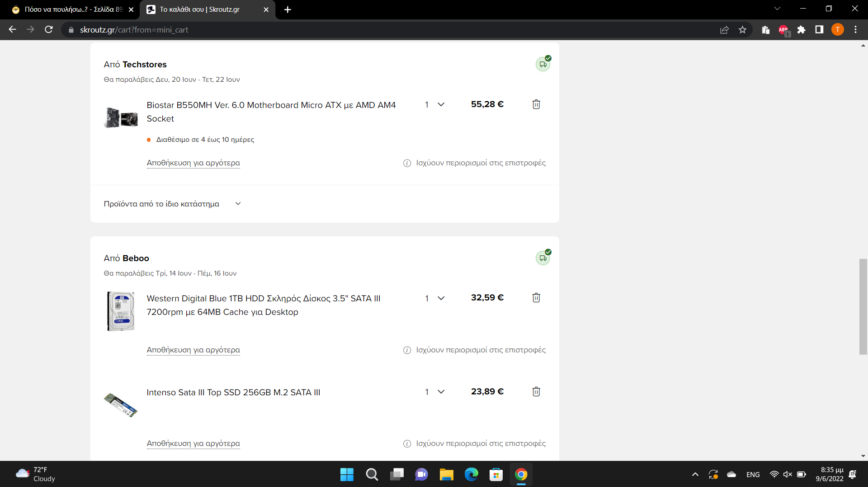Open return restrictions info icon for Biostar

(x=407, y=163)
